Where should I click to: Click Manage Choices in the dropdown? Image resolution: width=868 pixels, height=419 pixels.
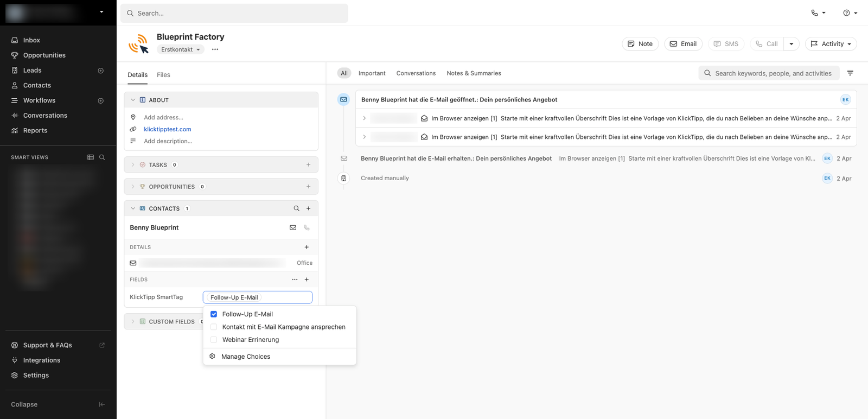pos(246,357)
